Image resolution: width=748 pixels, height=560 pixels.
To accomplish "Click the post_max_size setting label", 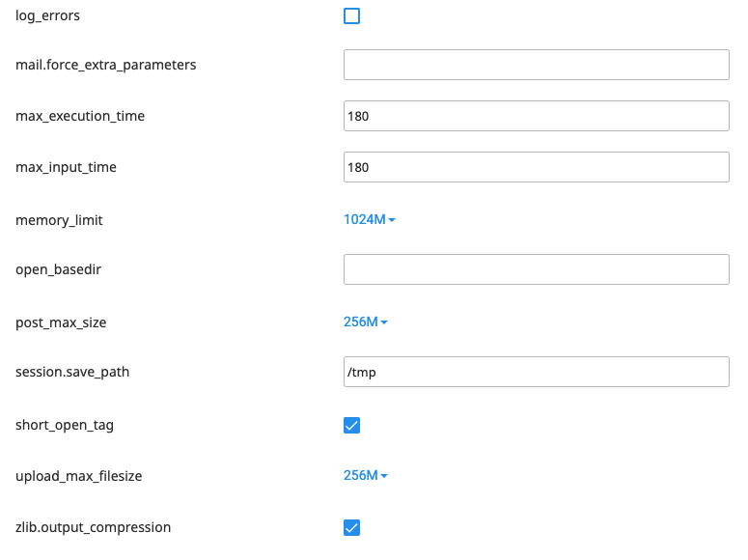I will tap(61, 322).
